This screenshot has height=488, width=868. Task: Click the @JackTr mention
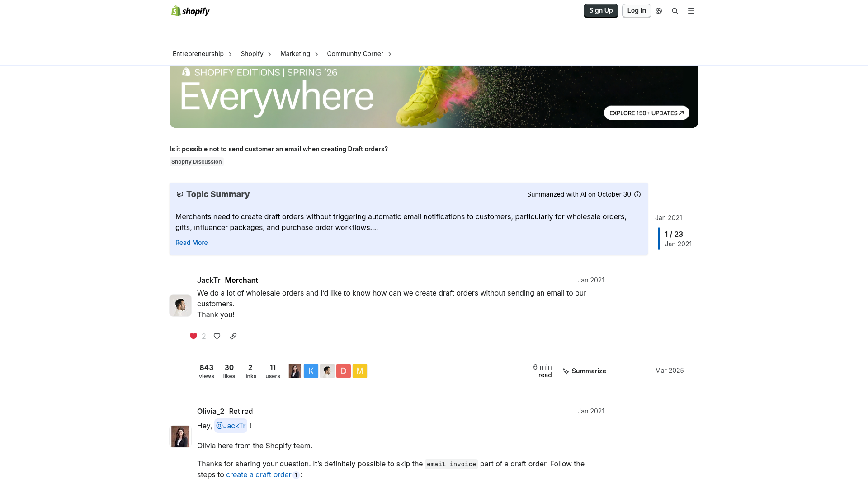231,426
